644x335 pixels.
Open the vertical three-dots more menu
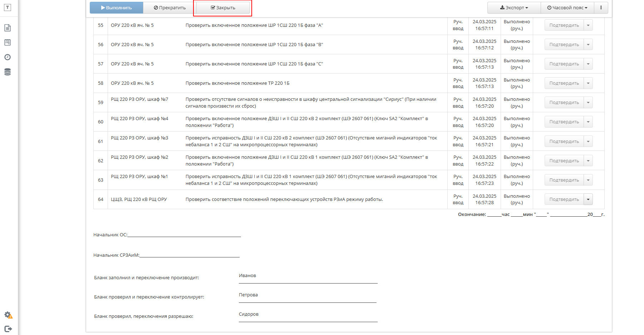601,8
